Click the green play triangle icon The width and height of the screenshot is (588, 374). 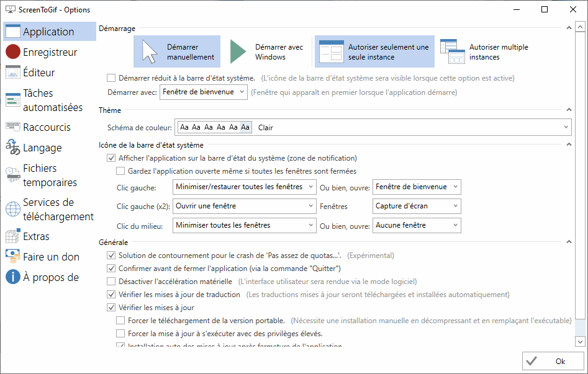point(238,51)
